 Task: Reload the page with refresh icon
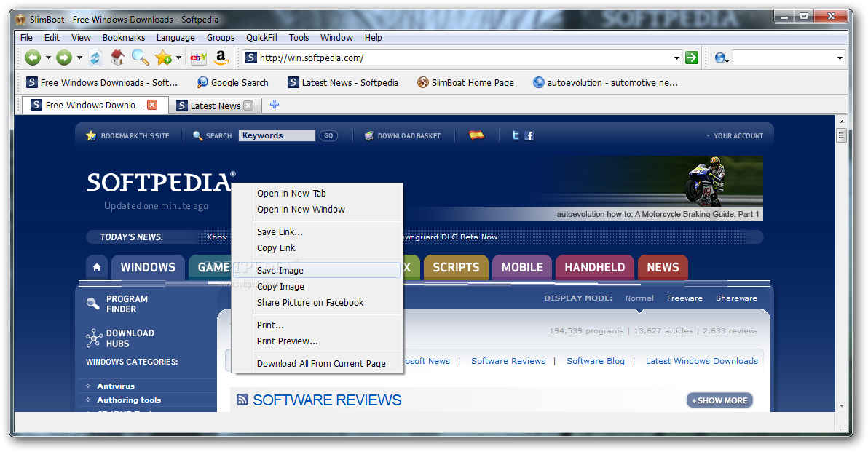(95, 58)
